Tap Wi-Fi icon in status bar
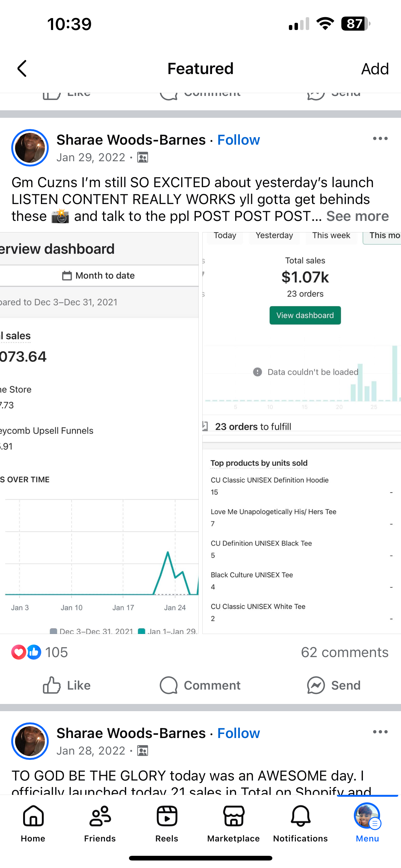This screenshot has width=401, height=868. [x=325, y=23]
